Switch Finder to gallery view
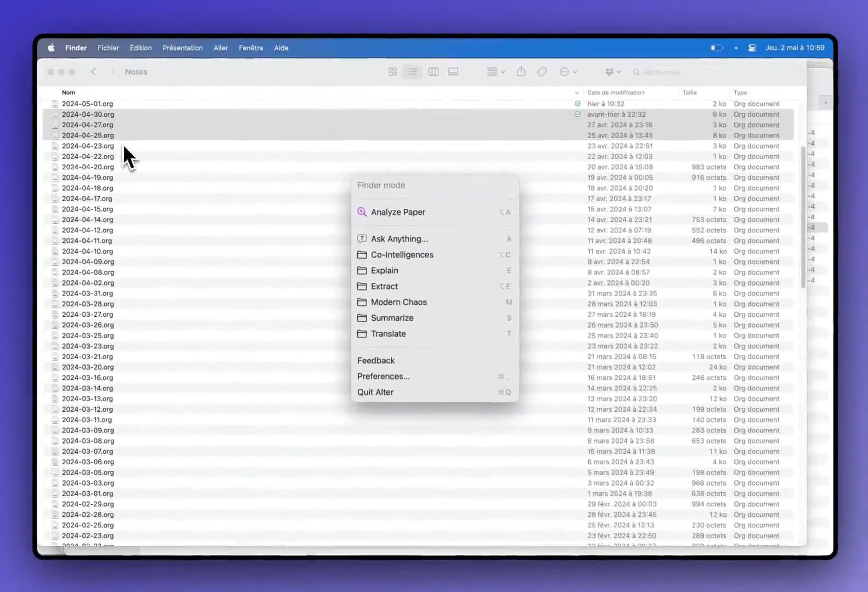Viewport: 868px width, 592px height. point(453,72)
